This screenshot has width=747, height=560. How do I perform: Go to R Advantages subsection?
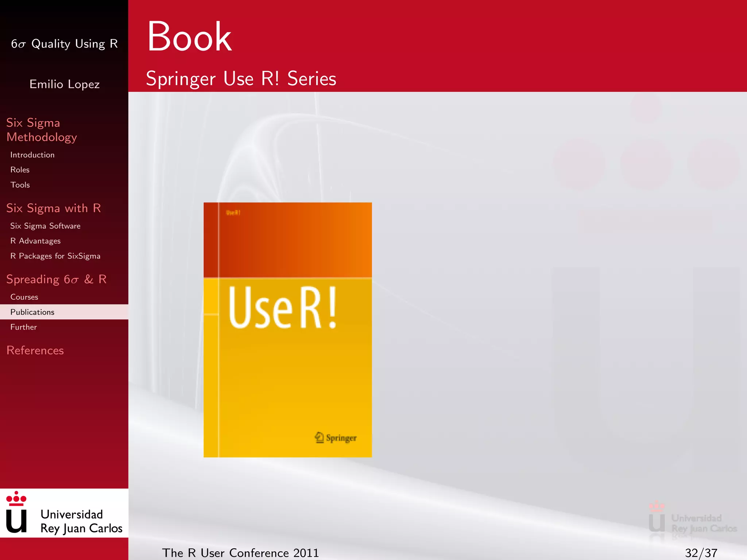point(35,241)
